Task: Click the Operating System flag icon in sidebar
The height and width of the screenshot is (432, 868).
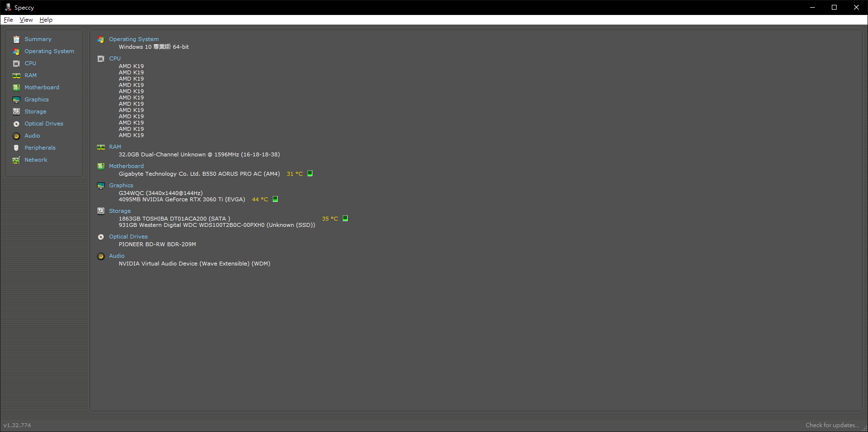Action: pyautogui.click(x=16, y=52)
